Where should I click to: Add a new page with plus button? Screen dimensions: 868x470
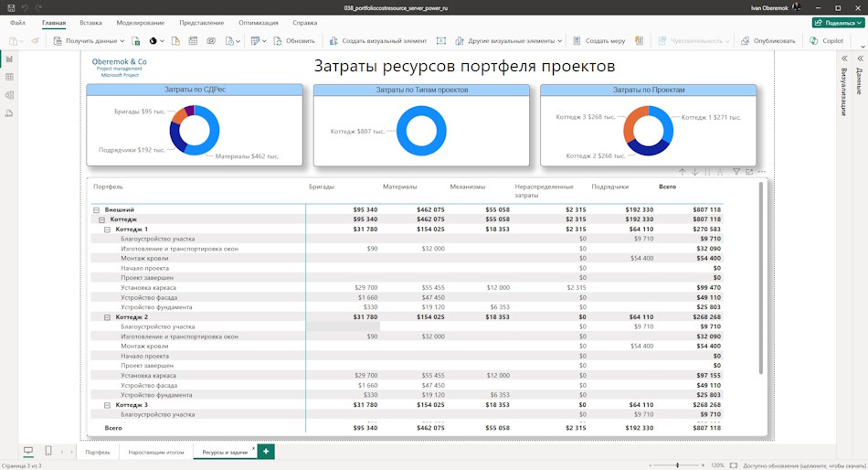pyautogui.click(x=266, y=452)
